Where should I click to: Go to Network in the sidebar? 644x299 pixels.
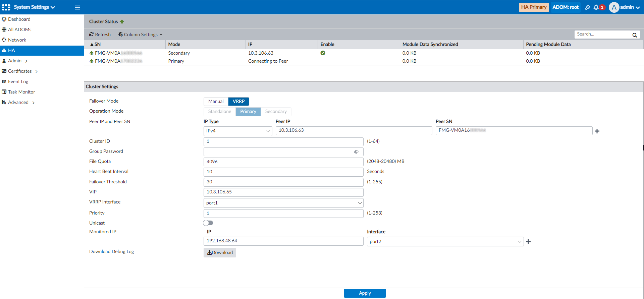pos(17,40)
